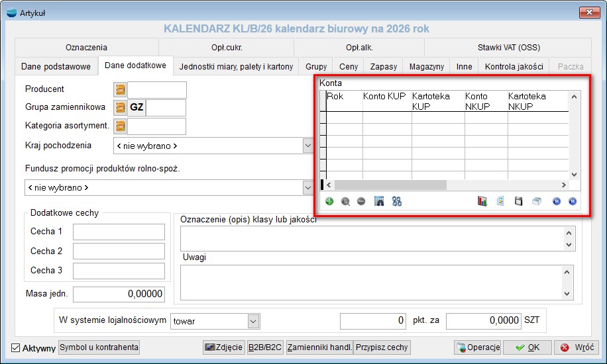Click the binoculars search icon in Konta toolbar

click(397, 201)
